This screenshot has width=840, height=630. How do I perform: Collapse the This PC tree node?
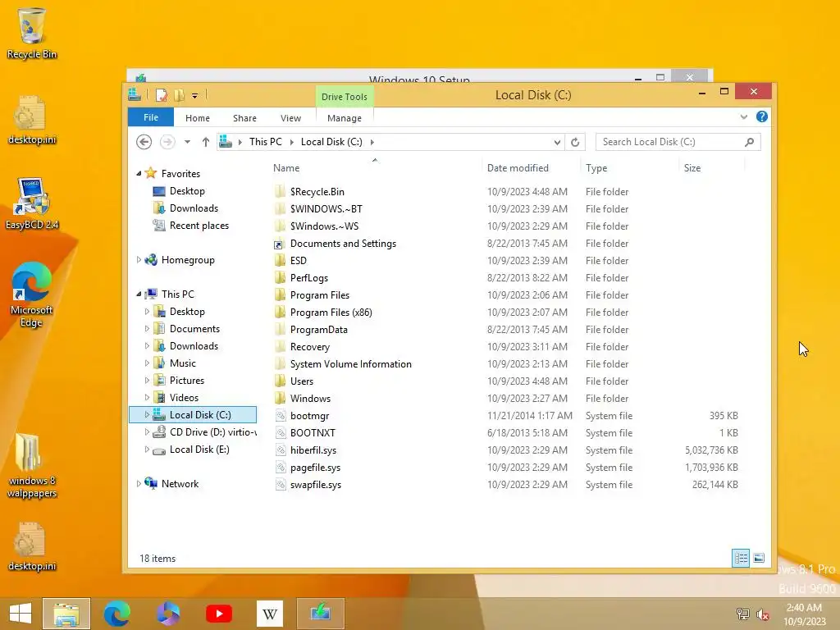(139, 294)
